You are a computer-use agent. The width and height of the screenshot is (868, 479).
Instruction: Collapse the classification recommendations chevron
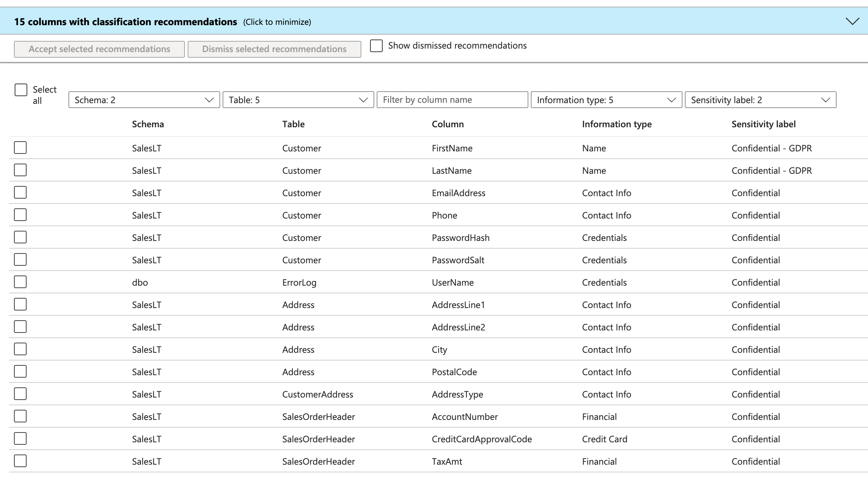852,22
